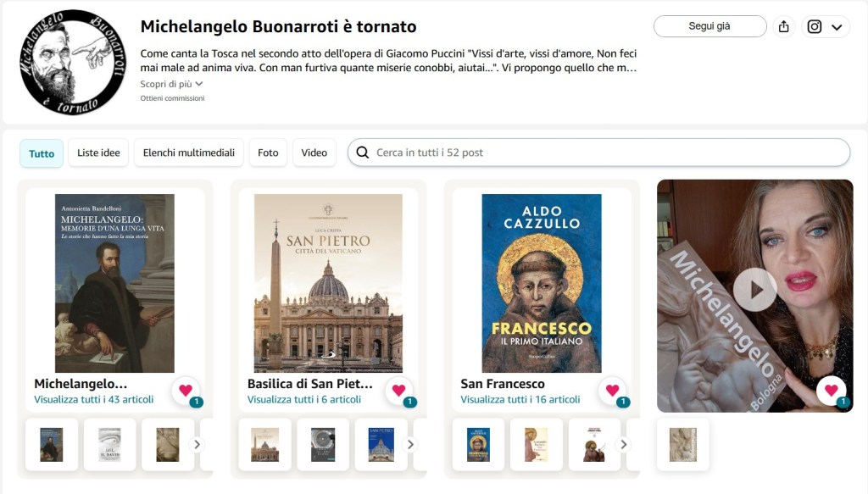Play the Michelangelo video
The image size is (868, 494).
pyautogui.click(x=754, y=290)
